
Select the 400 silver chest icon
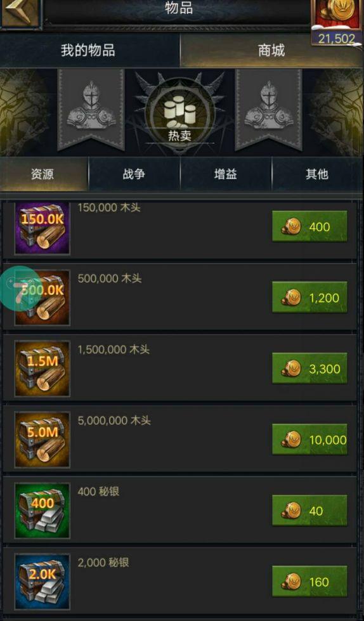(x=42, y=511)
